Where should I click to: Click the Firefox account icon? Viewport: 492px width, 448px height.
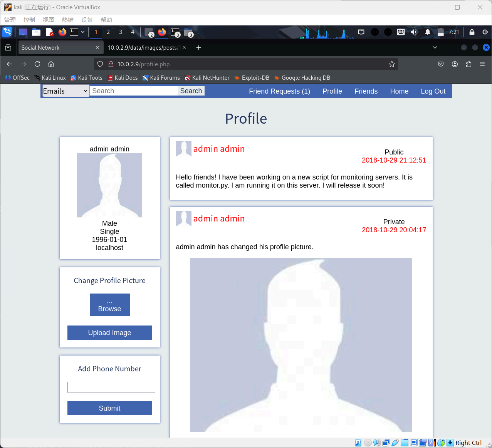click(455, 64)
